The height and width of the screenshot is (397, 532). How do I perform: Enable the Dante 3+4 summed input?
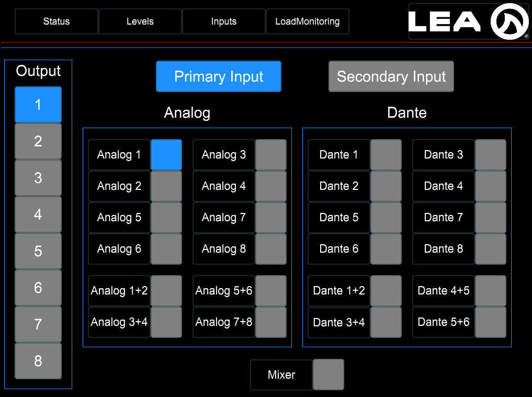(386, 322)
